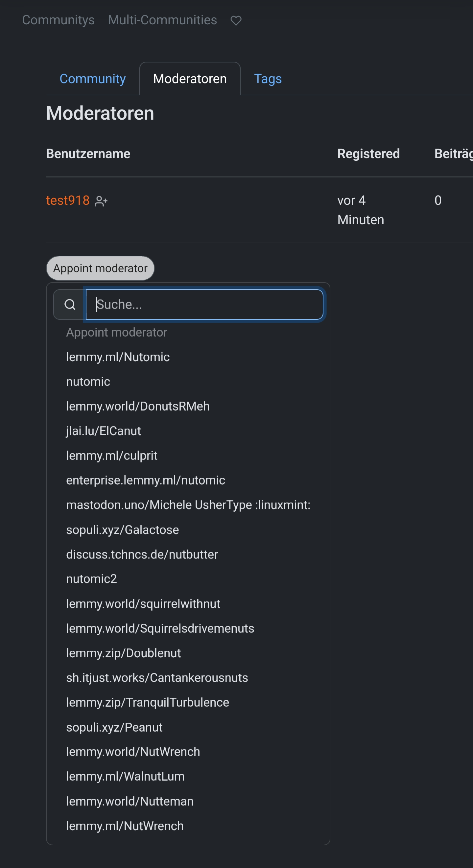Open the test918 user profile
This screenshot has height=868, width=473.
coord(68,200)
